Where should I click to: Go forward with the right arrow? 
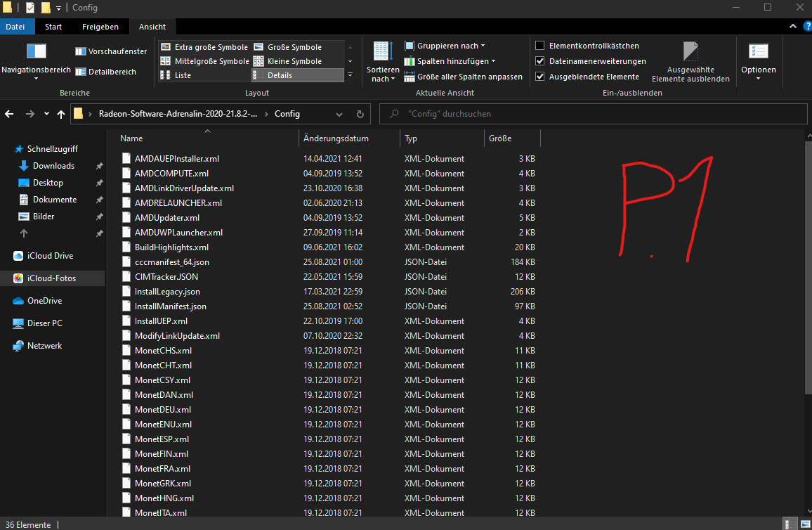30,114
